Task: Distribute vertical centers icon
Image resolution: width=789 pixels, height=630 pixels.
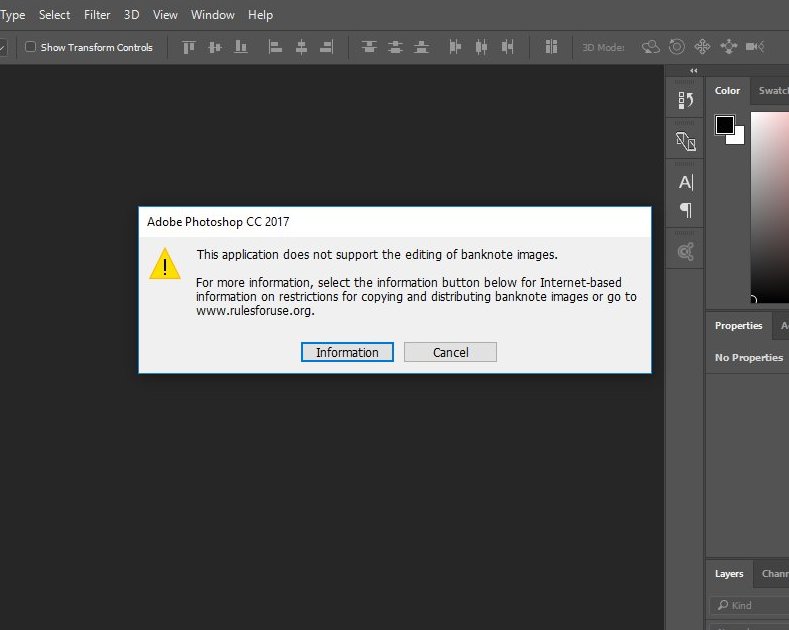Action: (395, 47)
